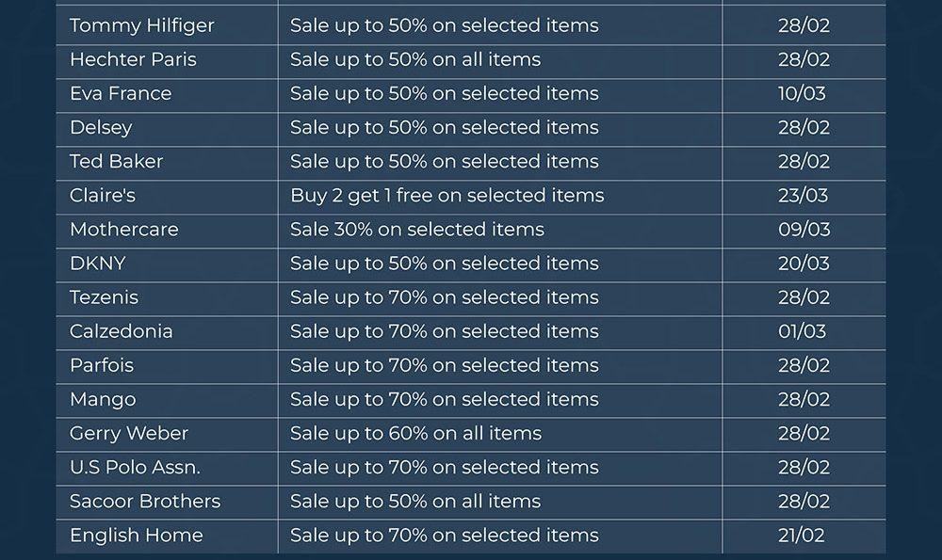This screenshot has width=942, height=560.
Task: Click the Sacoor Brothers brand name
Action: 144,501
